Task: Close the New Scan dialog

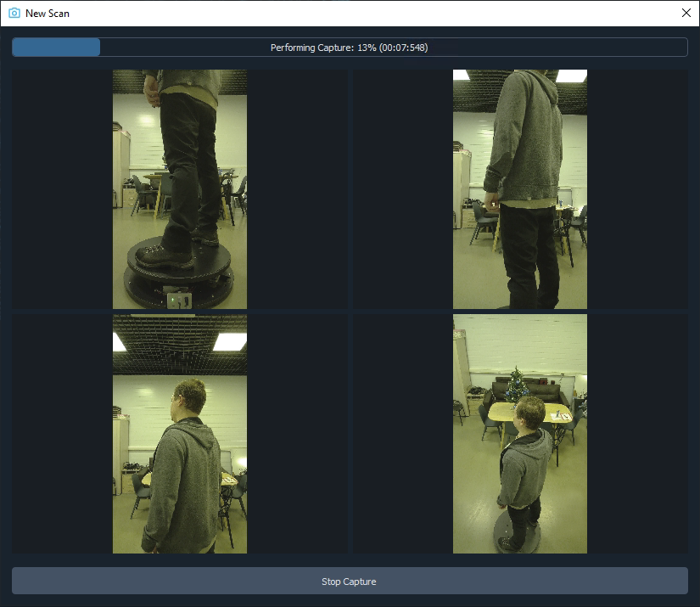Action: (686, 13)
